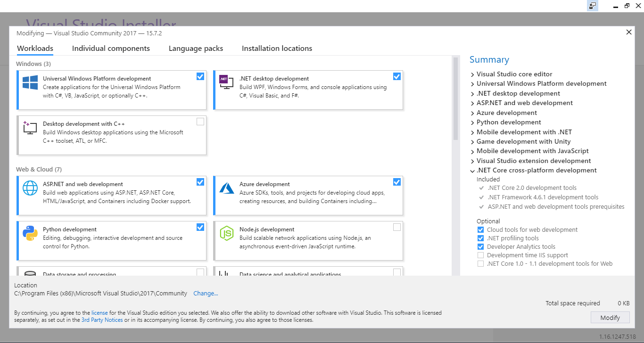Viewport: 644px width, 343px height.
Task: Enable Development time IIS support
Action: click(480, 255)
